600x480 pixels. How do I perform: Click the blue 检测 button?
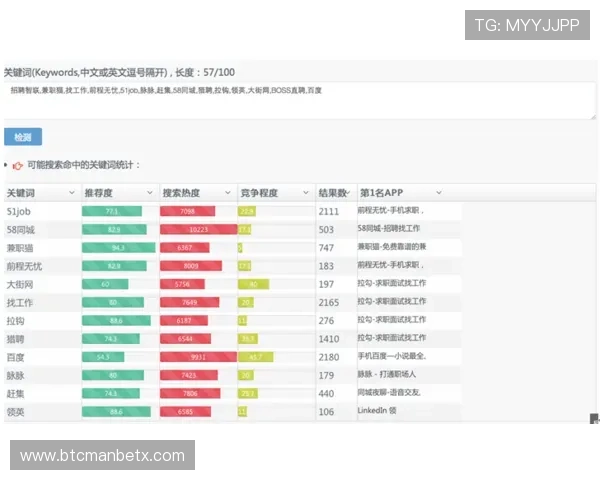pos(23,137)
